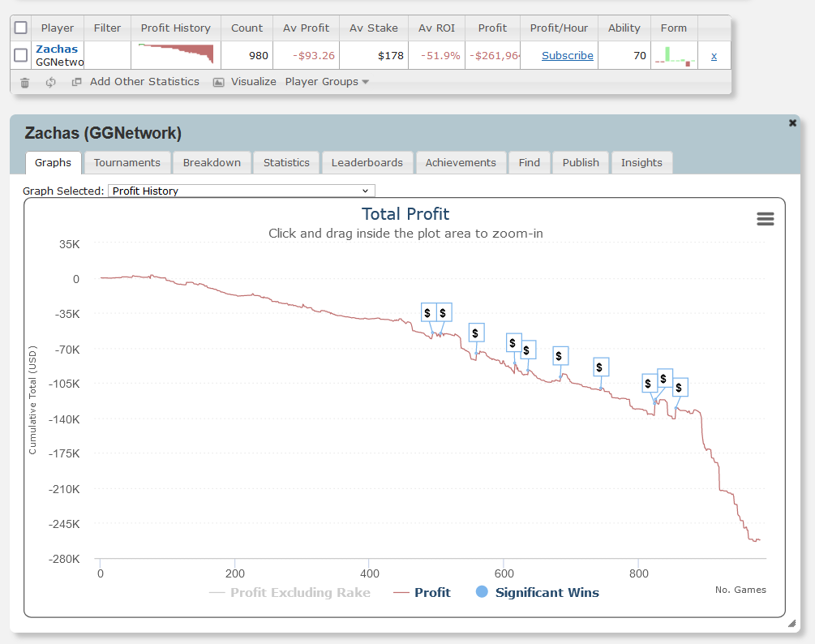Viewport: 815px width, 644px height.
Task: Click the first significant win dollar marker
Action: [427, 313]
